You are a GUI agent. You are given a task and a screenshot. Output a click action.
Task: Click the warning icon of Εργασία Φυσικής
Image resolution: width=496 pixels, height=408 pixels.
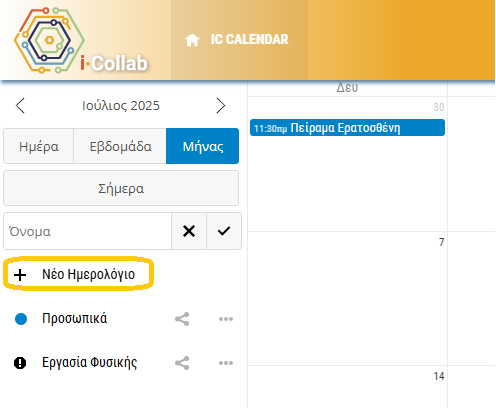tap(20, 363)
